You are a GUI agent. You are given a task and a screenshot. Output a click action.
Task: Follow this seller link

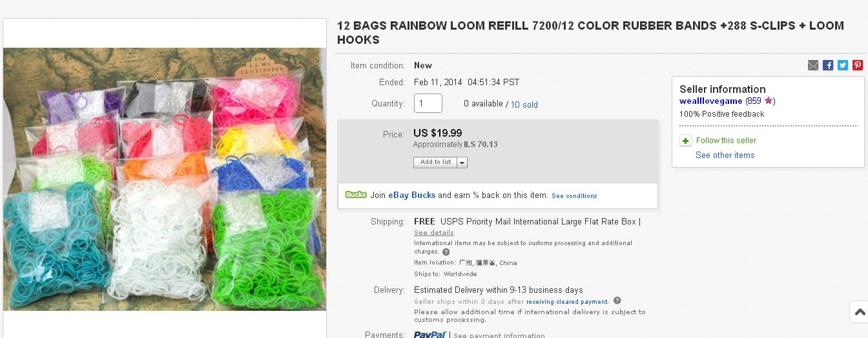coord(726,141)
